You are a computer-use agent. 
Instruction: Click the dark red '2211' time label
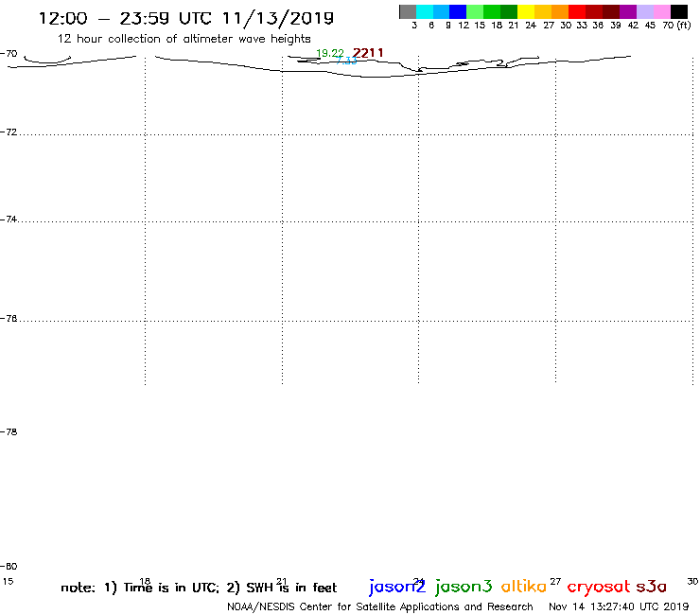[x=368, y=53]
